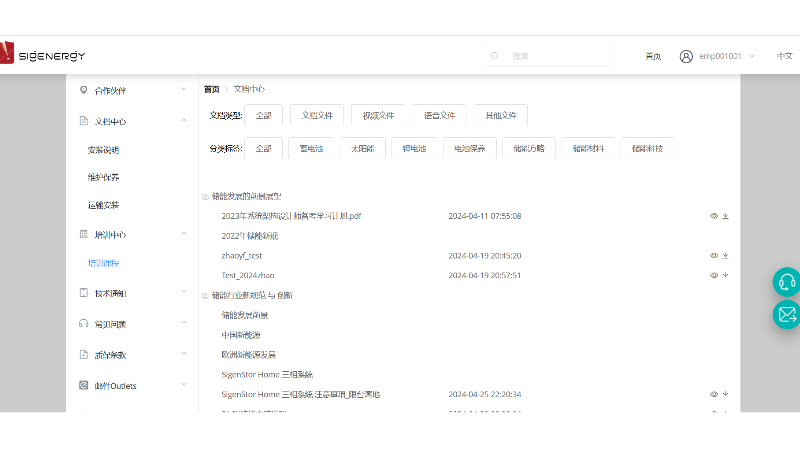The height and width of the screenshot is (453, 800).
Task: Collapse the second document folder group 储能行业…
Action: tap(205, 295)
